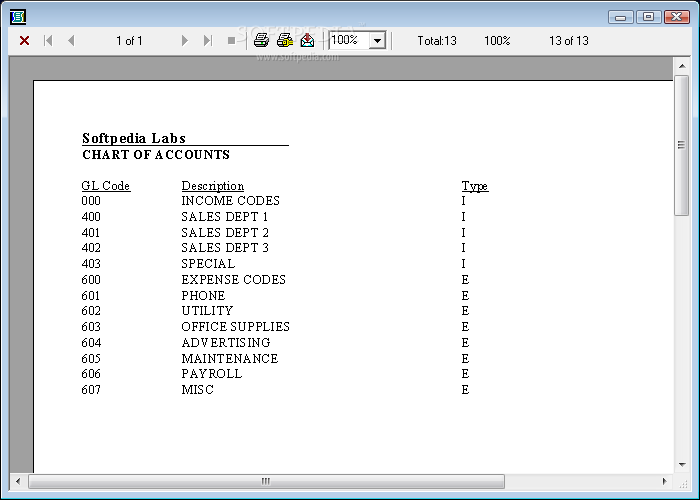Advance to the next report page
The image size is (700, 500).
(184, 41)
